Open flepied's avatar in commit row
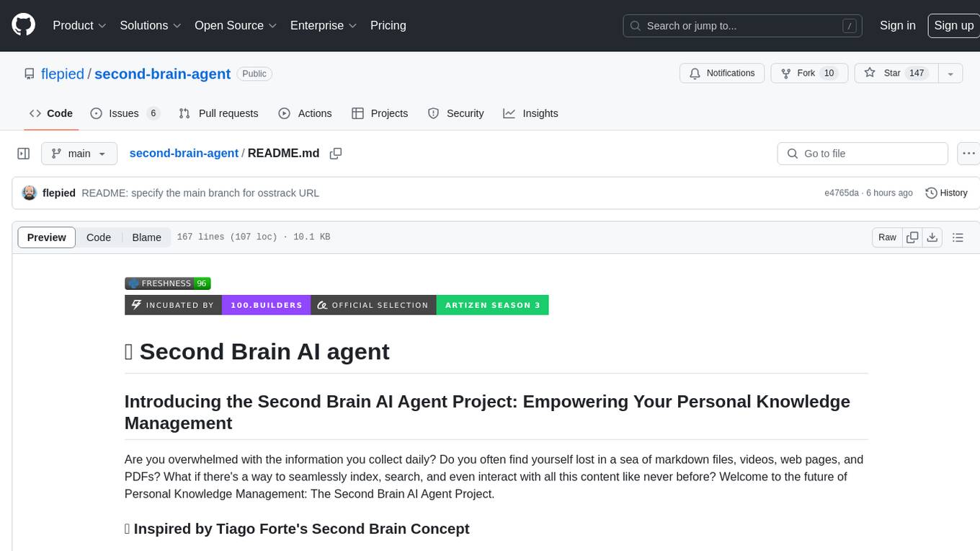The height and width of the screenshot is (551, 980). click(30, 193)
